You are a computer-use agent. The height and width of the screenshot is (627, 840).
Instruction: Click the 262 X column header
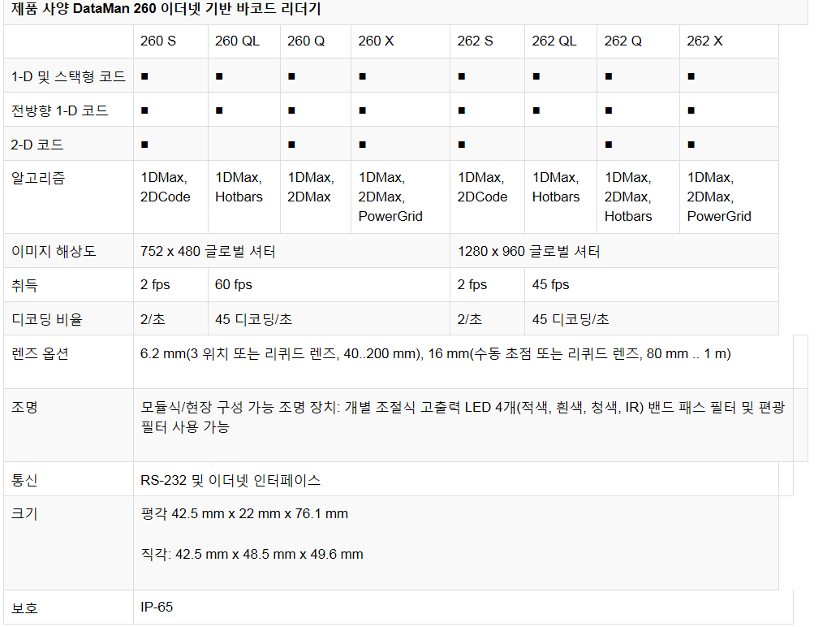point(704,41)
